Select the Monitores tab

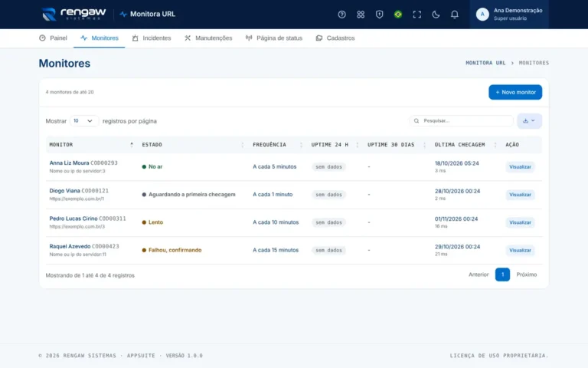click(x=100, y=38)
